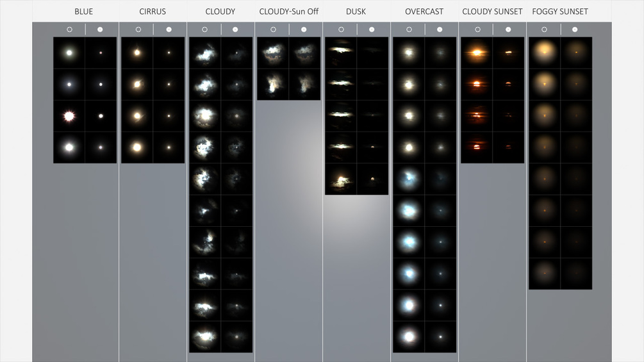This screenshot has width=644, height=362.
Task: Pick the top orange sun thumbnail in CLOUDY SUNSET
Action: point(477,53)
